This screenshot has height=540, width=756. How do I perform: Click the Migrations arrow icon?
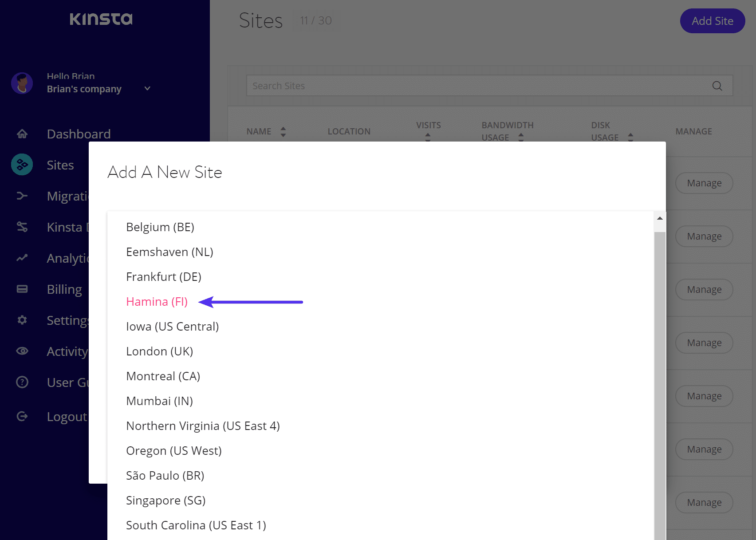click(x=22, y=196)
